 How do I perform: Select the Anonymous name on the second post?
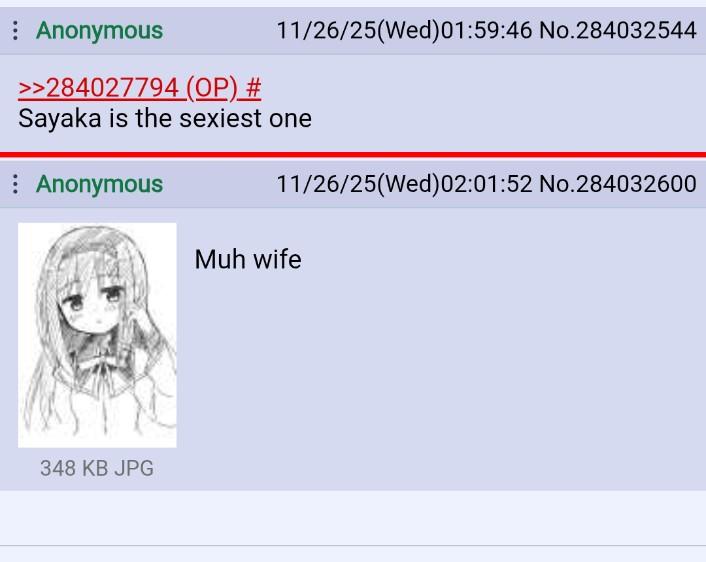pos(100,184)
